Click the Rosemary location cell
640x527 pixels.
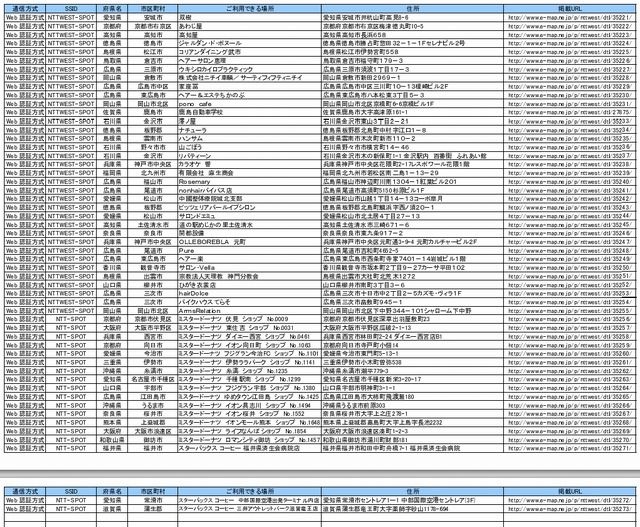pyautogui.click(x=249, y=182)
